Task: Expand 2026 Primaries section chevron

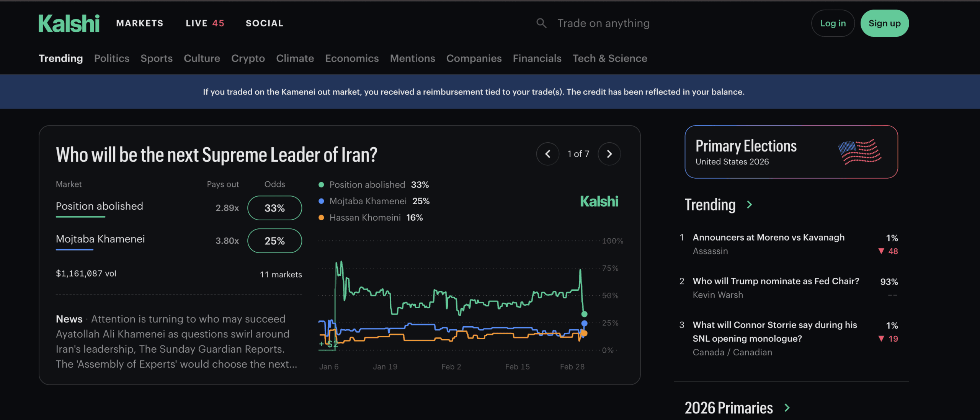Action: coord(787,408)
